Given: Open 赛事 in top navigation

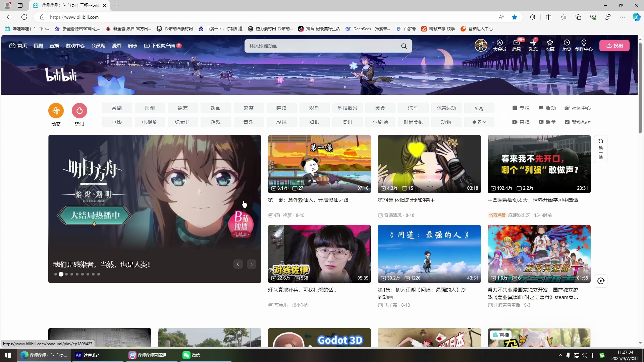Looking at the screenshot, I should pos(133,46).
